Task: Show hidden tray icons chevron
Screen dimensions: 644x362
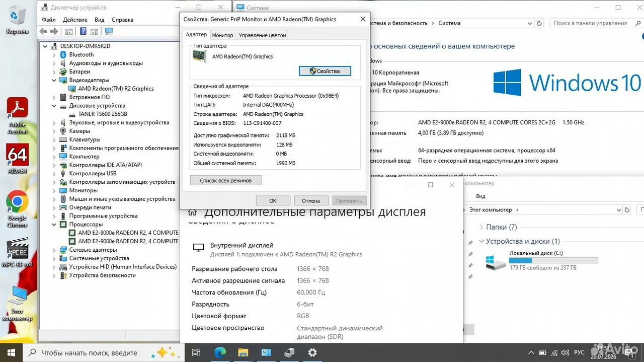Action: click(x=531, y=352)
